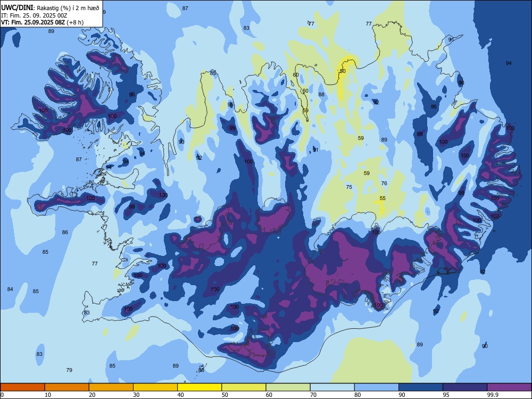Select the 10–20 orange legend swatch
Viewport: 532px width, 399px height.
point(67,387)
